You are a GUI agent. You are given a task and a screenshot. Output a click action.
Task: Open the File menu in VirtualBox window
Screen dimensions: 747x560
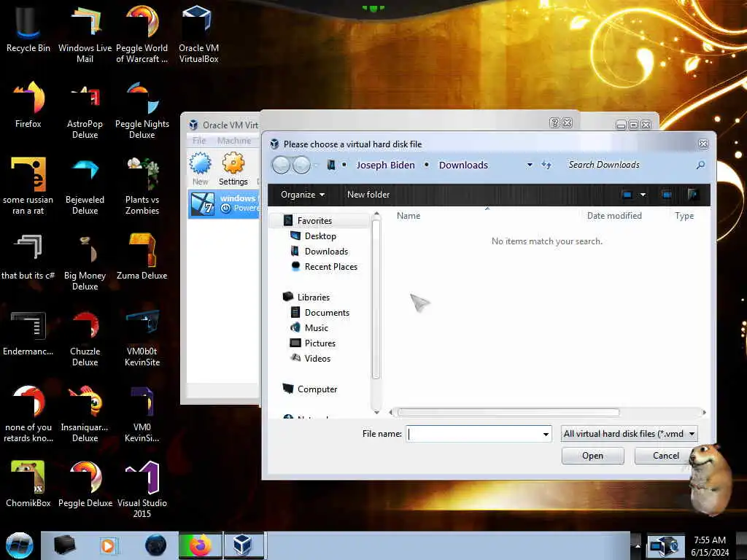click(199, 141)
